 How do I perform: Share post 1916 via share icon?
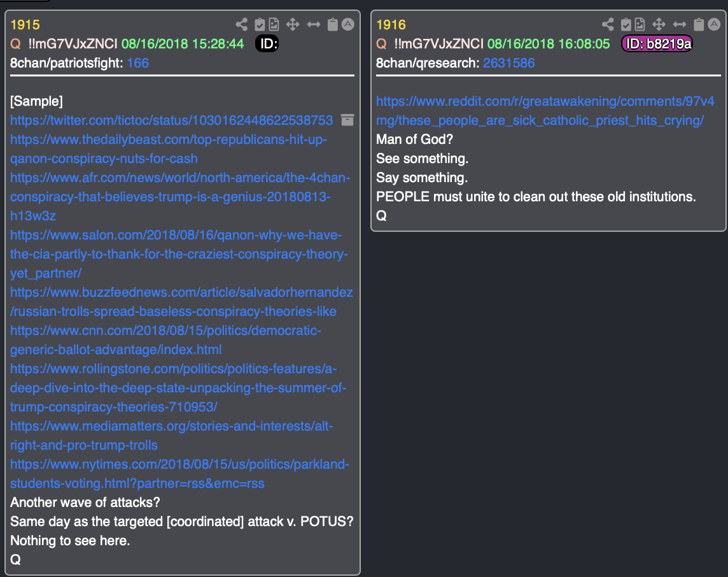click(608, 24)
